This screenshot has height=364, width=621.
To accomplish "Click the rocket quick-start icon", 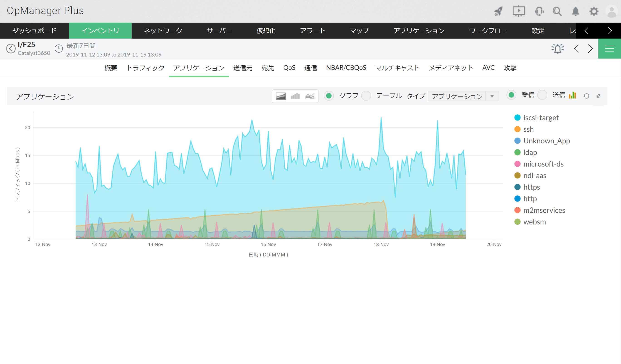I will click(498, 11).
